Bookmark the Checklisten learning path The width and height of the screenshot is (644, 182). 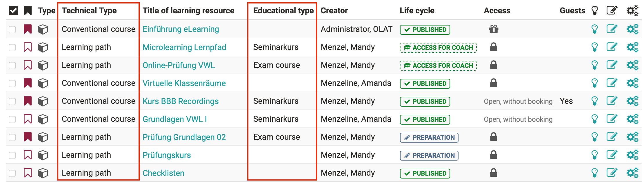[28, 173]
